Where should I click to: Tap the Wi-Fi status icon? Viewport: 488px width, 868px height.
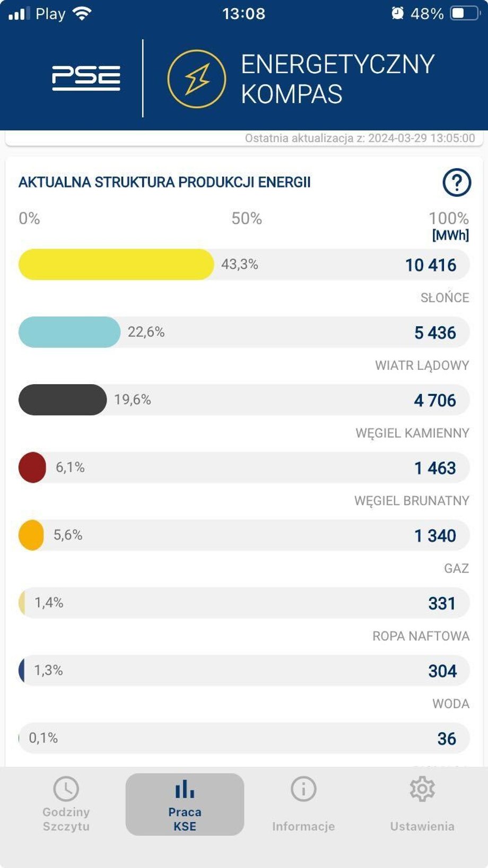click(x=82, y=13)
